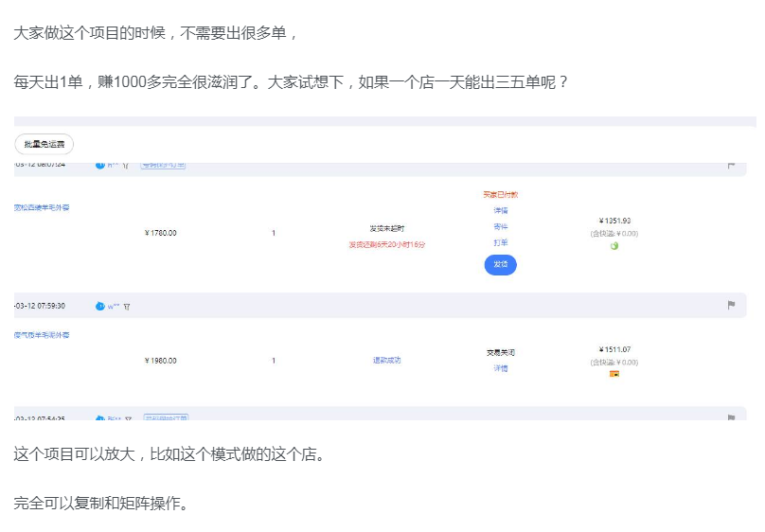Select buyer name w** in order header

click(x=114, y=307)
